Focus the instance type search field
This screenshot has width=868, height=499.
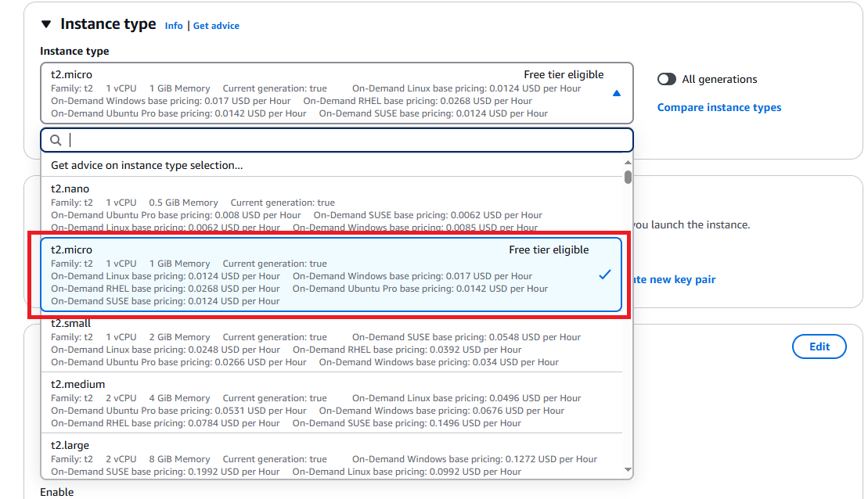[337, 140]
